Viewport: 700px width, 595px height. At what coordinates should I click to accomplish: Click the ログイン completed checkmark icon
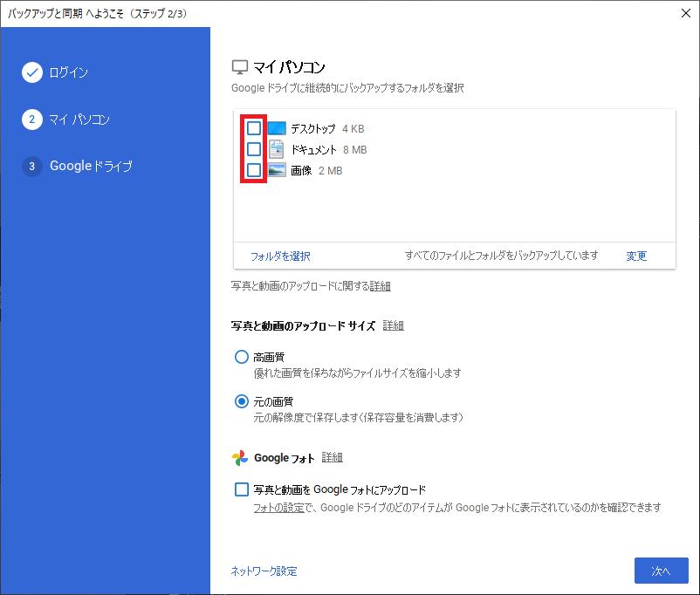coord(32,72)
